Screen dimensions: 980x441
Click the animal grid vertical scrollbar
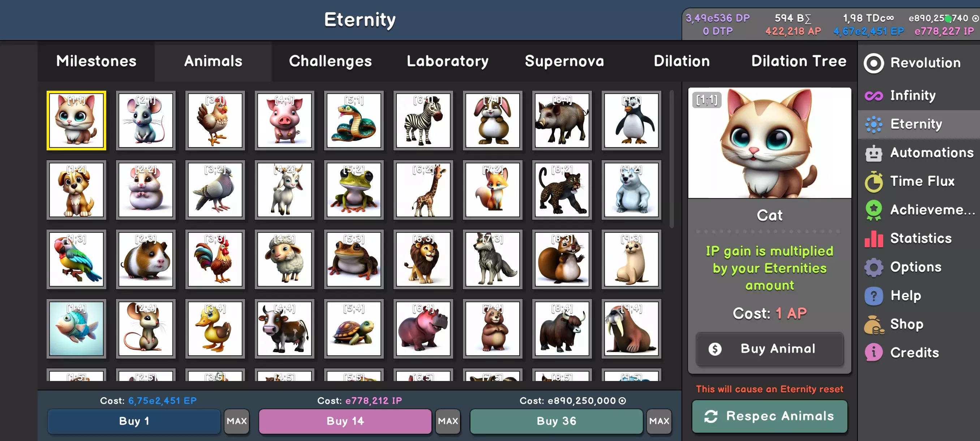click(671, 159)
